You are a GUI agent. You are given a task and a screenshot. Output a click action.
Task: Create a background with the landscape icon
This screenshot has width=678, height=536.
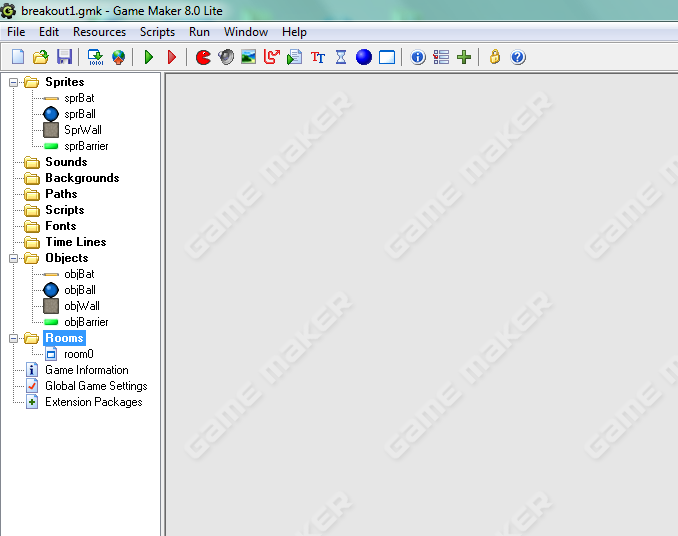click(x=249, y=57)
